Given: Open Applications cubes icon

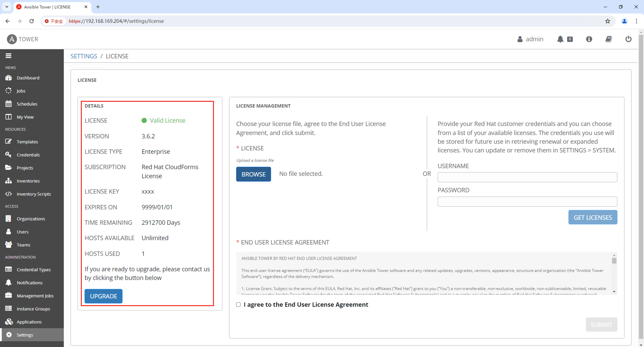Looking at the screenshot, I should point(9,322).
